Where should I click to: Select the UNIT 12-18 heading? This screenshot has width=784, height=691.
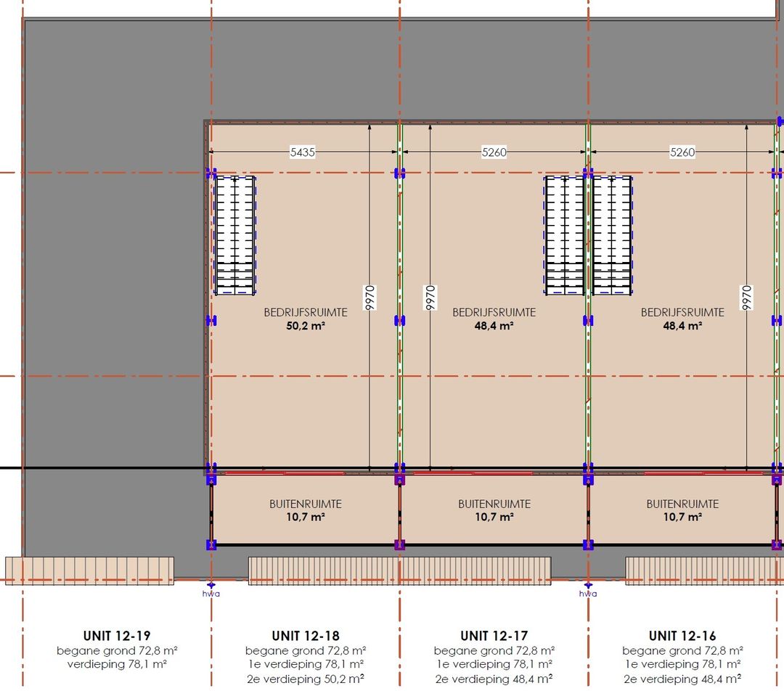point(306,636)
